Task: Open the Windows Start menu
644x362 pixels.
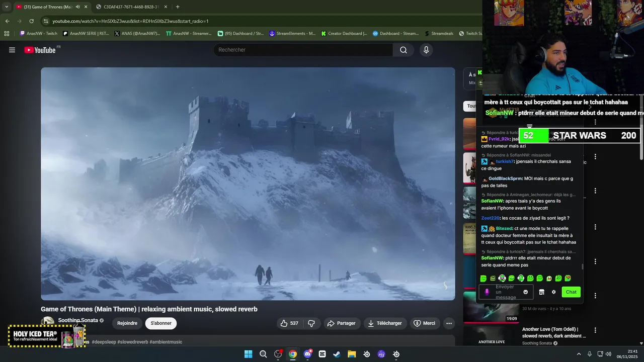Action: (x=248, y=354)
